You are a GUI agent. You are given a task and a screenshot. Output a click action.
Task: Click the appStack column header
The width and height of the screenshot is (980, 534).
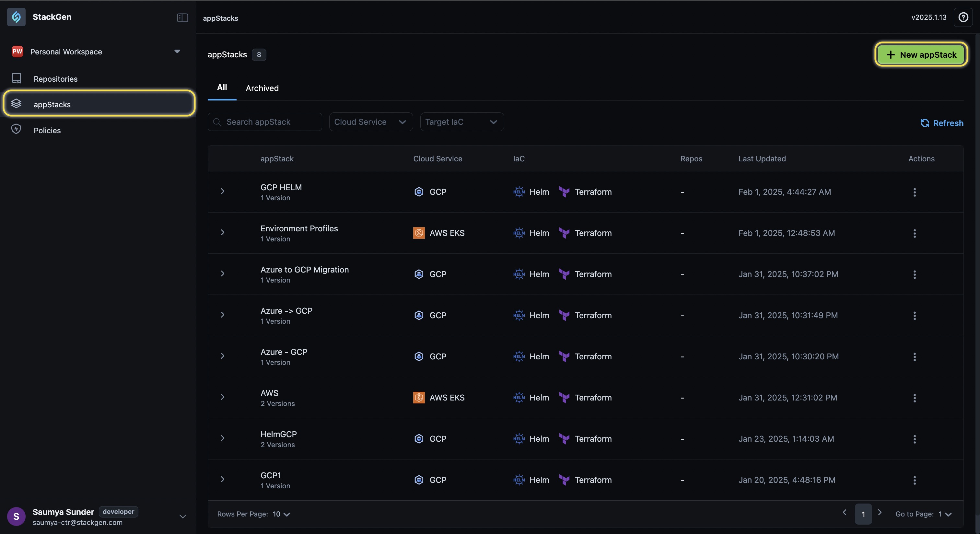pos(277,158)
